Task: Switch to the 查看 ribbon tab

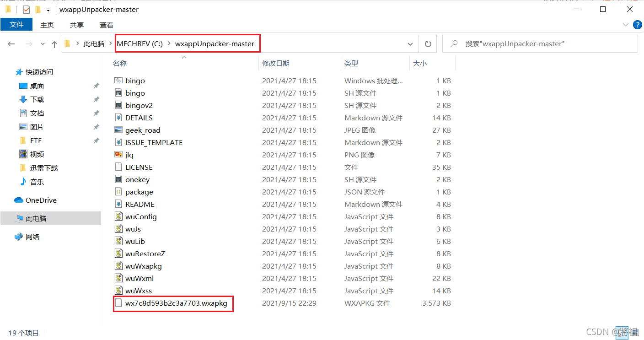Action: pos(106,25)
